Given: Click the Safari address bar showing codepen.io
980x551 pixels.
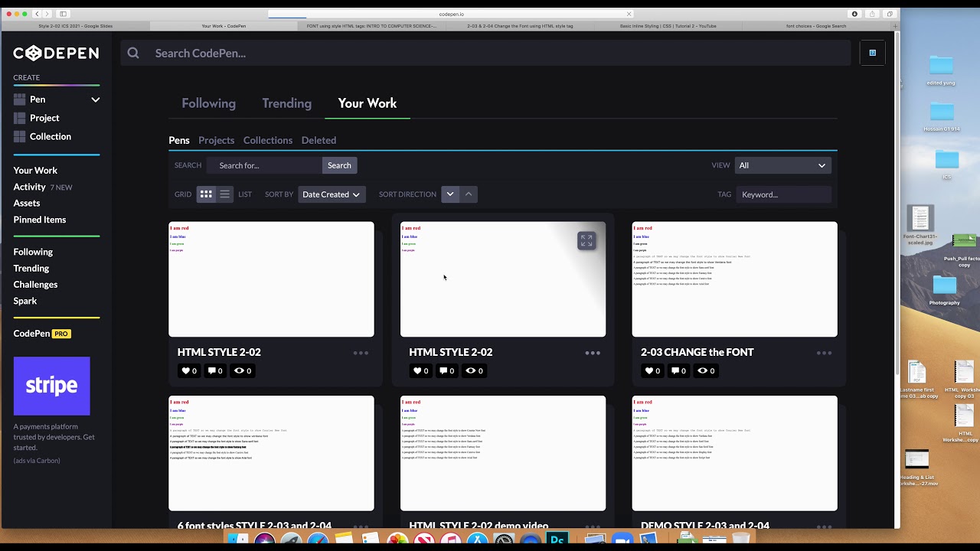Looking at the screenshot, I should tap(451, 14).
